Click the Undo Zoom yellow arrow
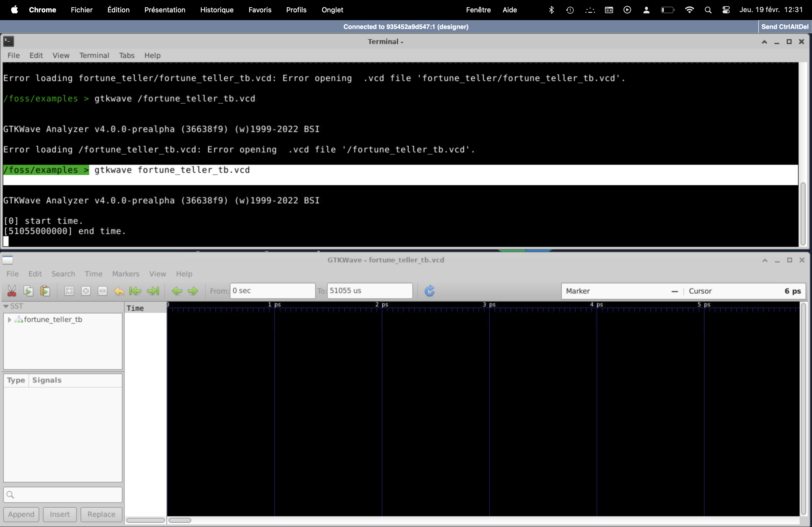 pos(119,291)
